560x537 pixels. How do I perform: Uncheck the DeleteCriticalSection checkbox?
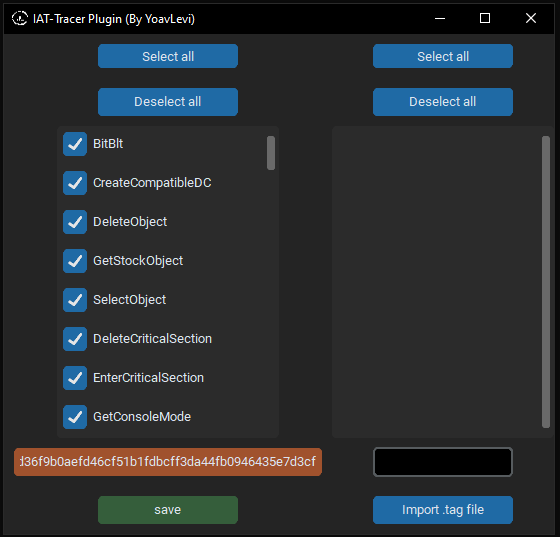(75, 339)
